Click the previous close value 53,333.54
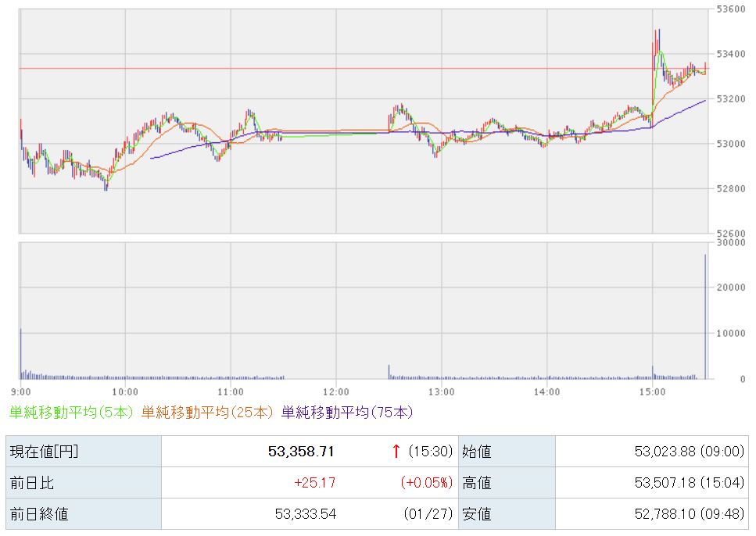This screenshot has width=756, height=536. (x=305, y=514)
